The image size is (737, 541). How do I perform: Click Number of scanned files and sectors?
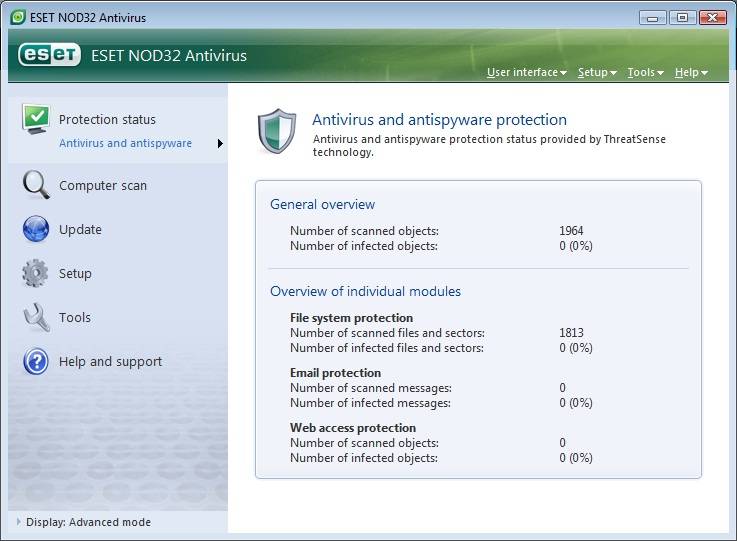click(387, 333)
